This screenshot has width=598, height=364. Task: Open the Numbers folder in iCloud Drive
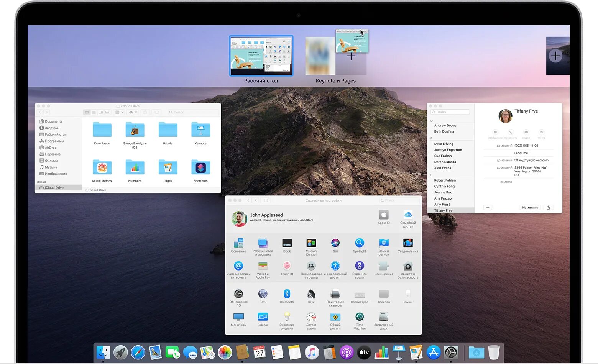click(135, 171)
